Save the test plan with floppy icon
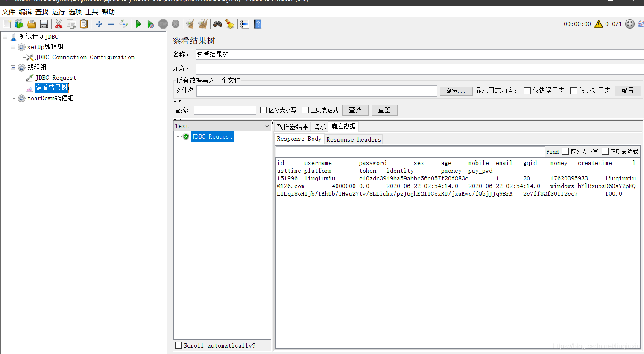 tap(44, 24)
